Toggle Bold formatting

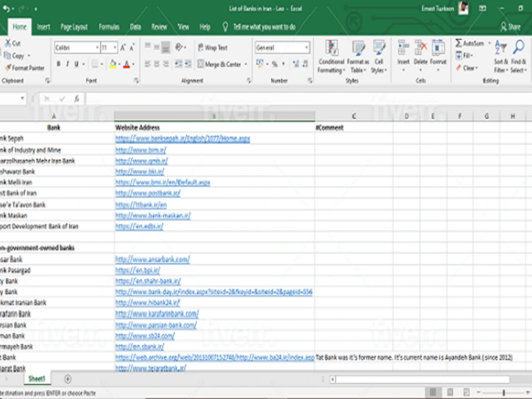(x=59, y=64)
